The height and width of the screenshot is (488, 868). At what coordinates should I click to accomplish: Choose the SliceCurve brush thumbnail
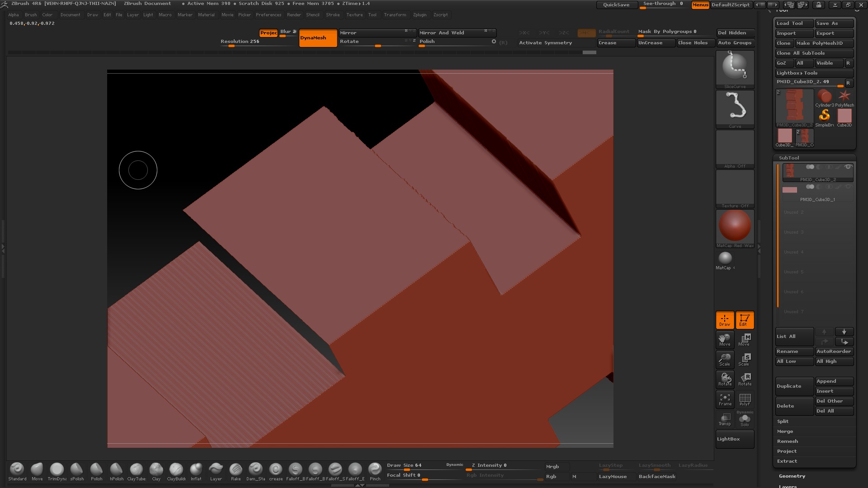click(735, 67)
